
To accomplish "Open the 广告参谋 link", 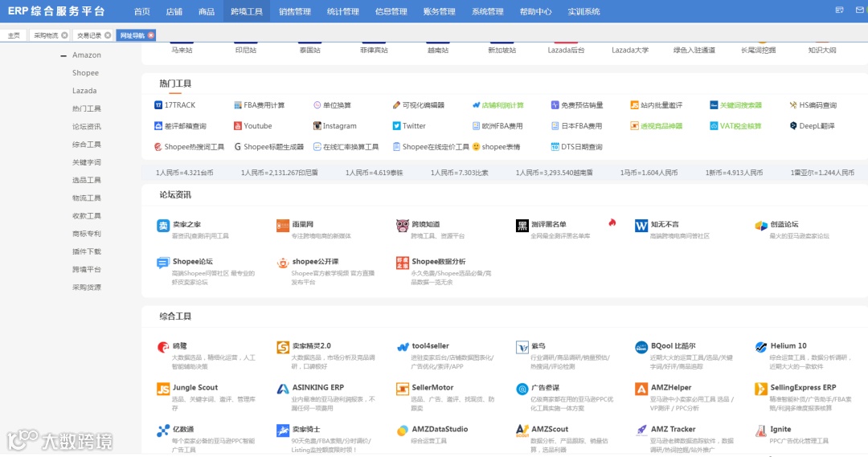I will click(545, 388).
